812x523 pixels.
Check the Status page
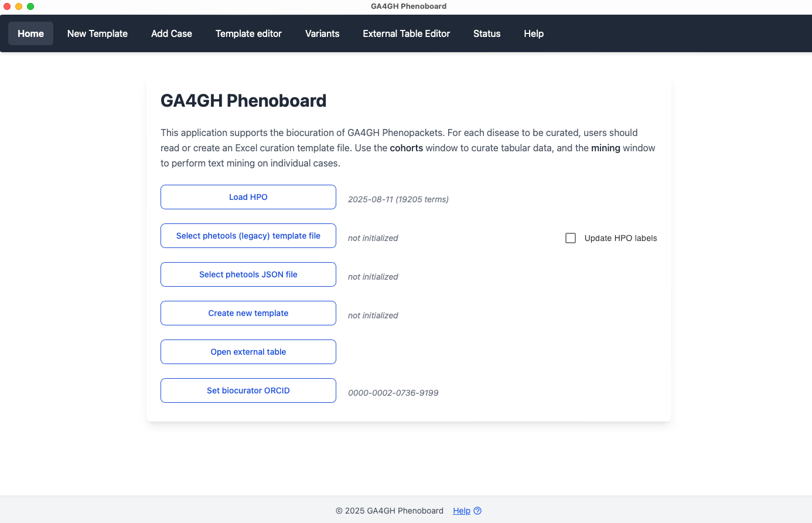click(x=487, y=33)
